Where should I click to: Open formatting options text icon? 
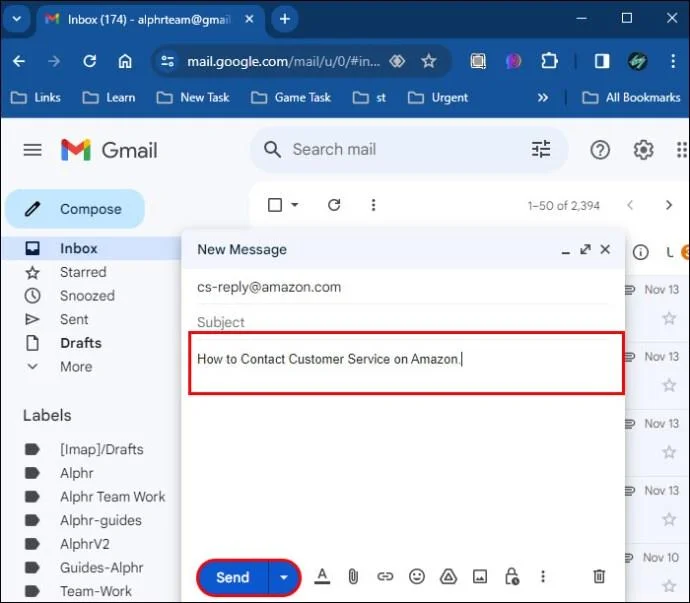click(x=322, y=577)
